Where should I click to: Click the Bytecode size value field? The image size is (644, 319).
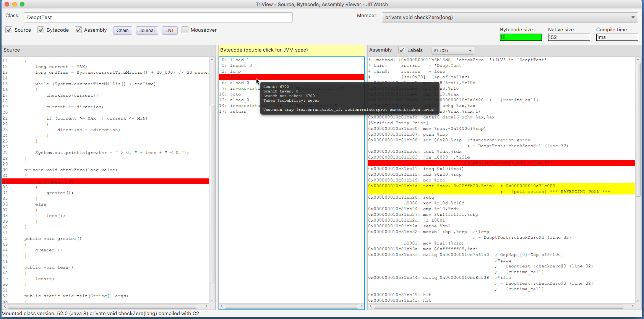click(521, 37)
